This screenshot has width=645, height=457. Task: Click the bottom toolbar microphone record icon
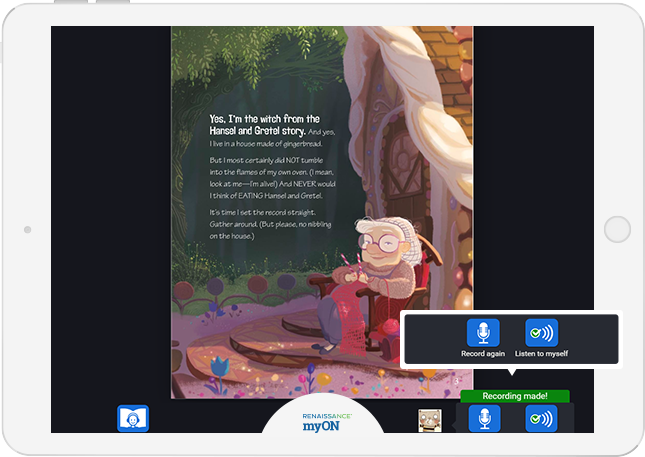(x=485, y=418)
